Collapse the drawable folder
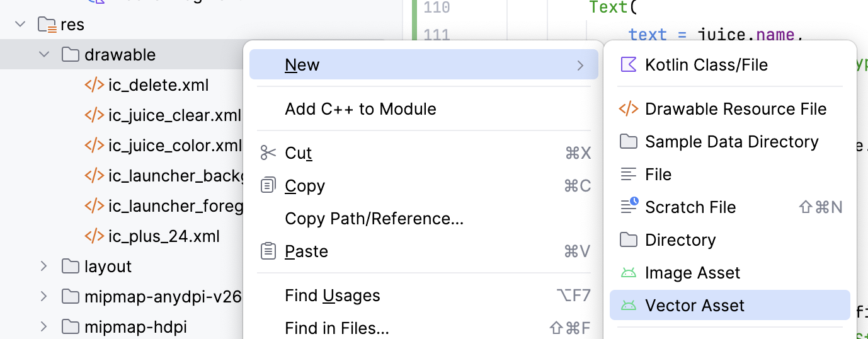 click(44, 55)
